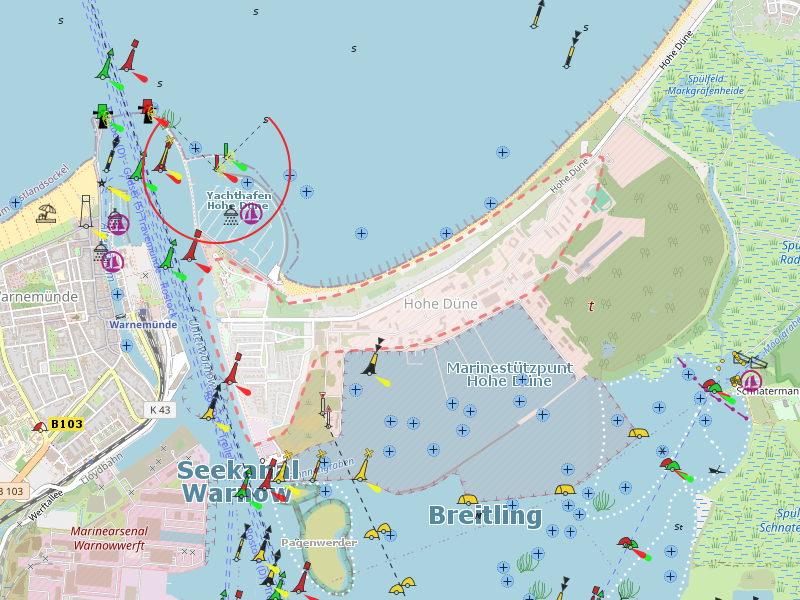The width and height of the screenshot is (800, 600).
Task: Click the Breitling water label
Action: pyautogui.click(x=484, y=516)
